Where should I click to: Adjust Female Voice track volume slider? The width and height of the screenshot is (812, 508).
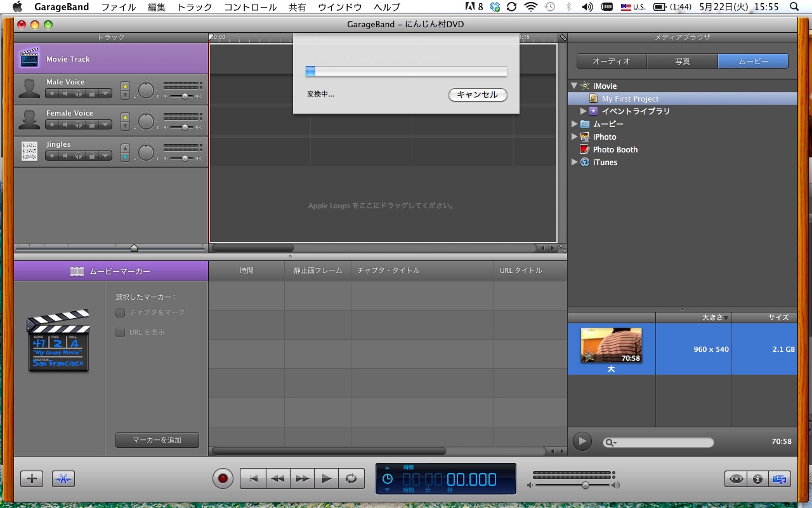pyautogui.click(x=185, y=127)
